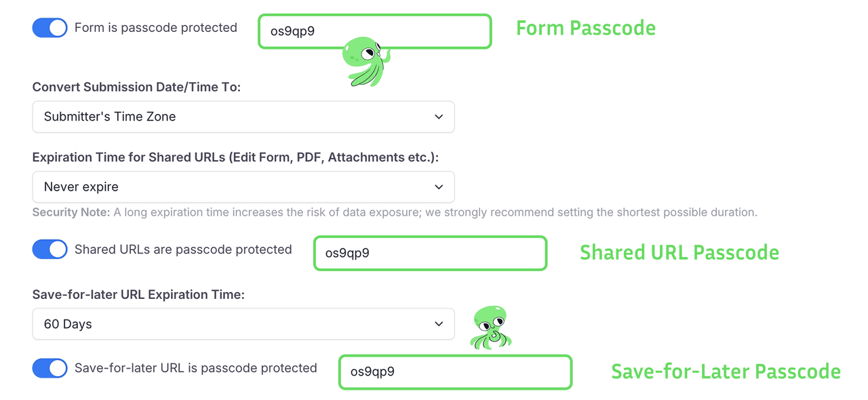The height and width of the screenshot is (400, 868).
Task: Click the Shared URLs are passcode protected label
Action: [x=183, y=249]
